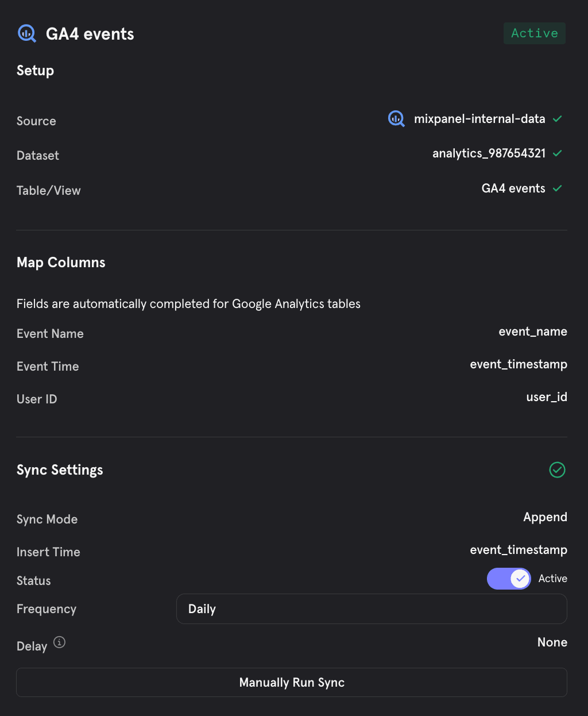Screen dimensions: 588x716
Task: Click the checkmark next to analytics_987654321
Action: 557,153
